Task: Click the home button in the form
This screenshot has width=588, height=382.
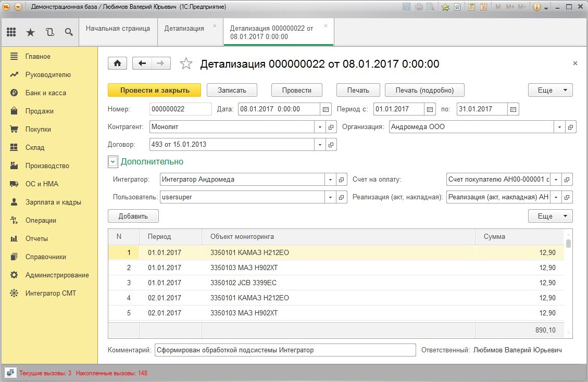Action: (118, 63)
